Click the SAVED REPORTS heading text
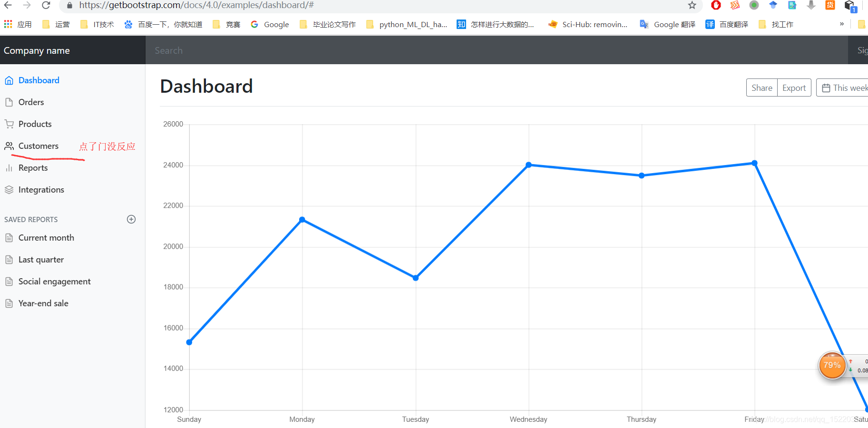Viewport: 868px width, 428px height. click(x=31, y=220)
